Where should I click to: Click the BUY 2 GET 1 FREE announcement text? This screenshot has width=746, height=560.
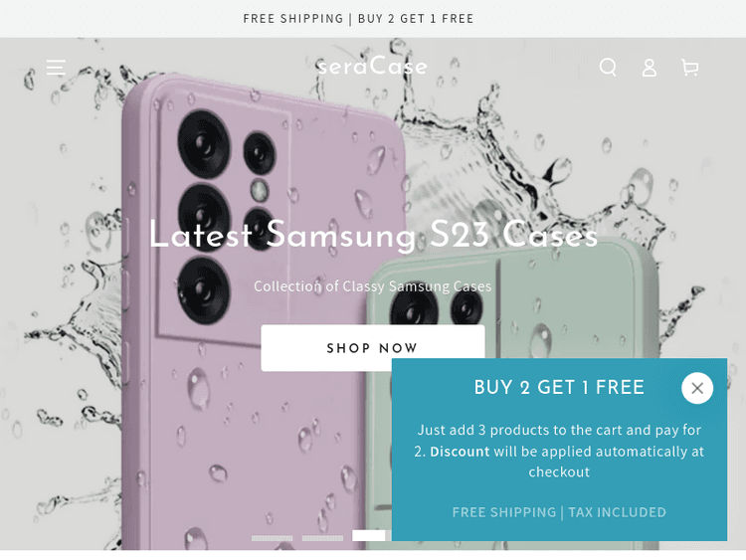coord(416,19)
